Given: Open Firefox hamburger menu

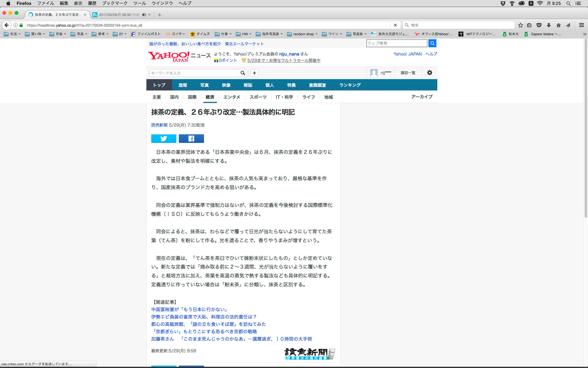Looking at the screenshot, I should click(x=581, y=25).
